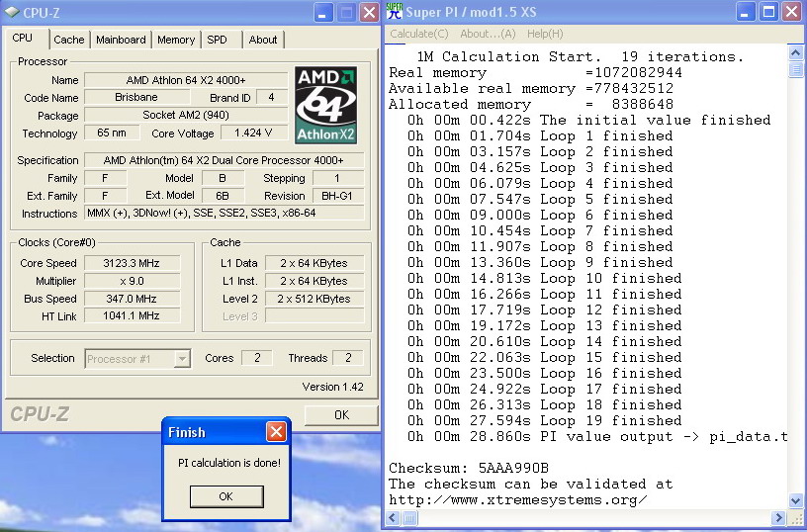Open the Calculate(C) menu
Image resolution: width=807 pixels, height=532 pixels.
(x=419, y=34)
